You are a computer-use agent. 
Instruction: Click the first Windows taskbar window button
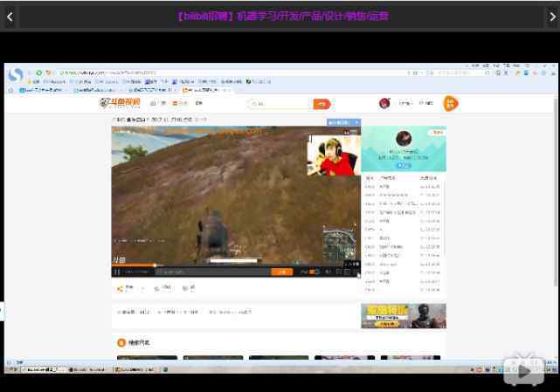(43, 369)
